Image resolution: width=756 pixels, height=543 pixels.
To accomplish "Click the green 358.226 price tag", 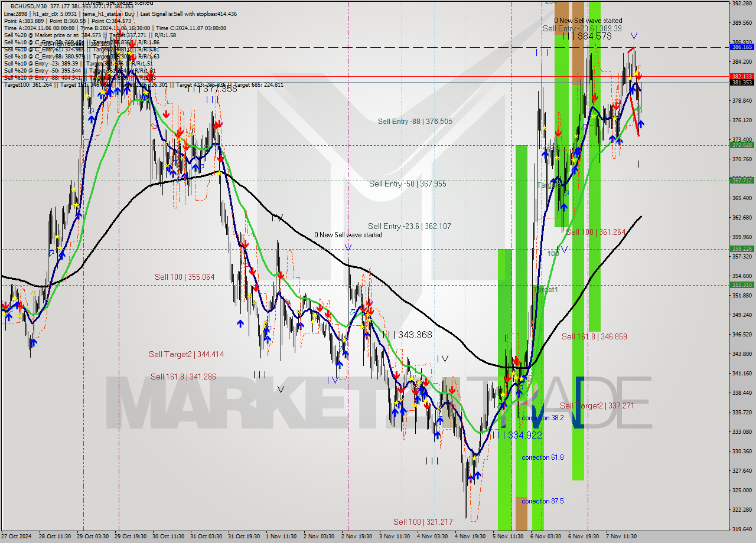I will click(x=742, y=249).
